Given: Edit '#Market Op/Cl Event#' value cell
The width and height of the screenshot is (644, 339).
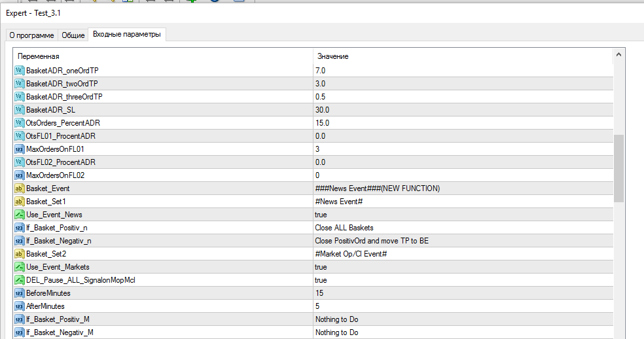Looking at the screenshot, I should (463, 254).
